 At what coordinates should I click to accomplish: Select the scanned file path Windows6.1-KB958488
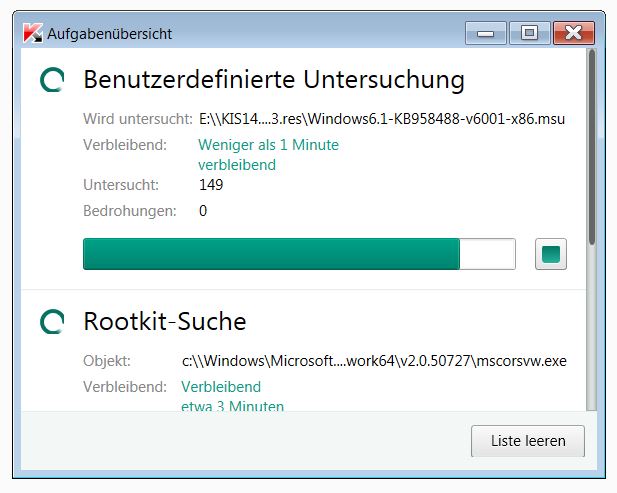click(382, 119)
